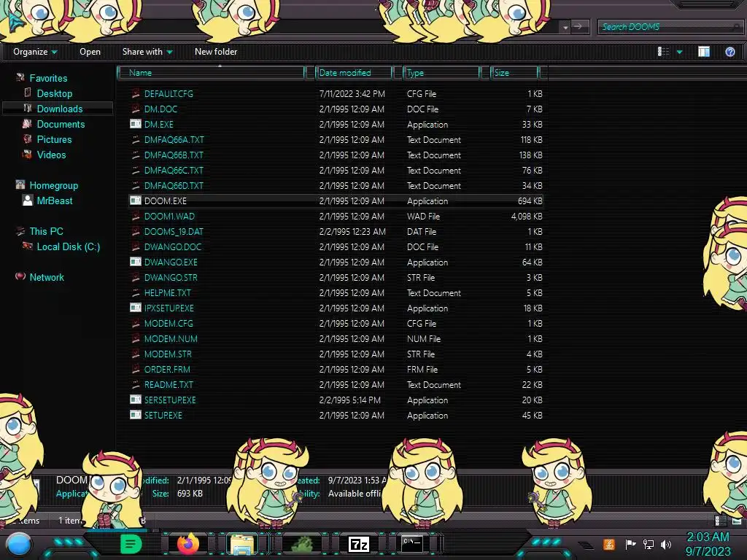Click the IPXSETUP.EXE file icon

click(x=135, y=308)
